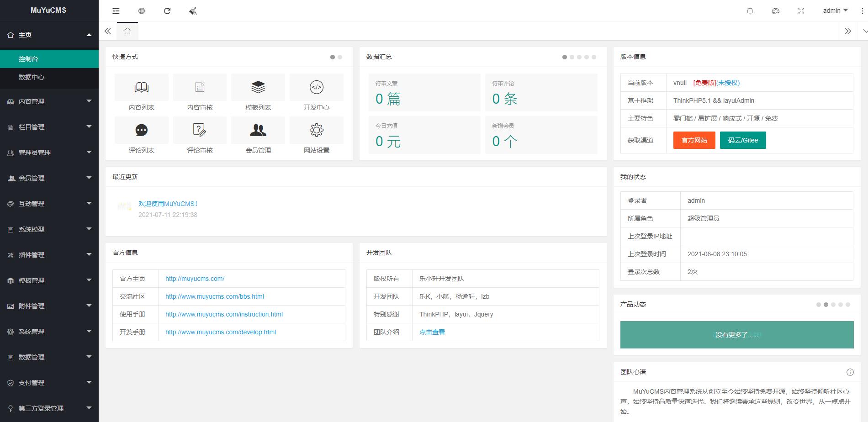Collapse the 主页 sidebar section
The image size is (868, 422).
49,35
